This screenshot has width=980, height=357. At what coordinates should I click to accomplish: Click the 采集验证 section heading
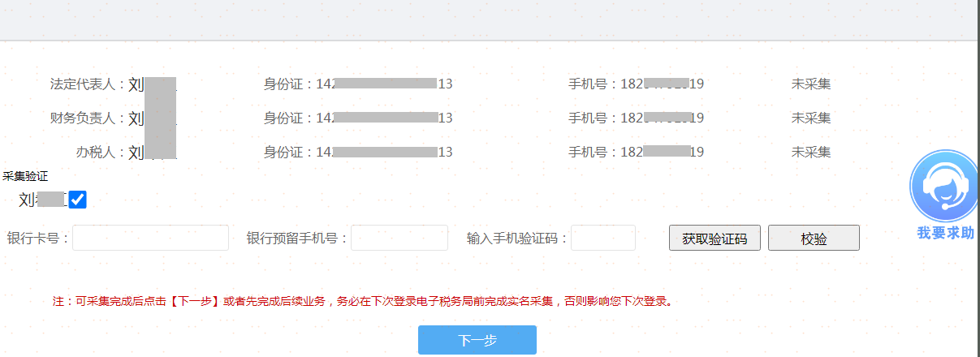(x=25, y=176)
